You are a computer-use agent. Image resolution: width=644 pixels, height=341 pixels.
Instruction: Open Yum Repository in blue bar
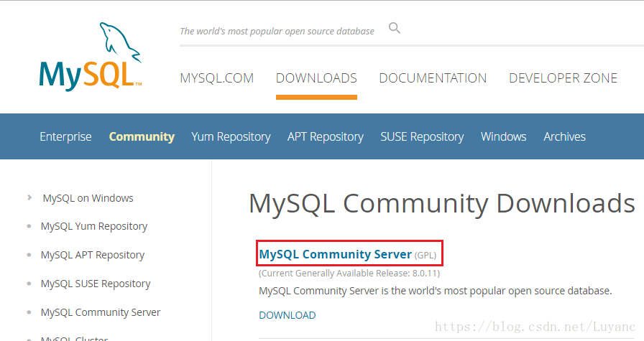tap(231, 136)
